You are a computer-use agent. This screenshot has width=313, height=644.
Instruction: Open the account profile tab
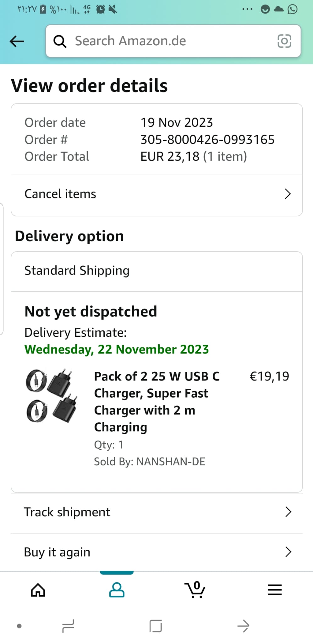tap(117, 590)
